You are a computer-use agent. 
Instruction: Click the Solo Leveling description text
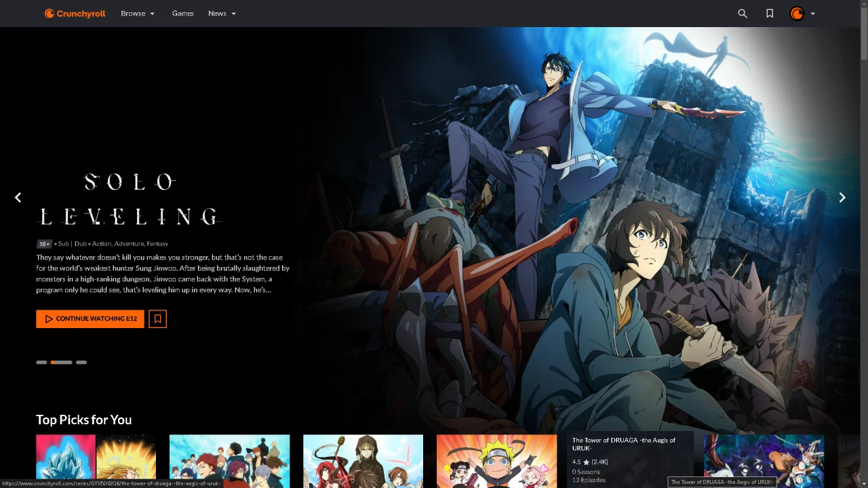pos(163,274)
